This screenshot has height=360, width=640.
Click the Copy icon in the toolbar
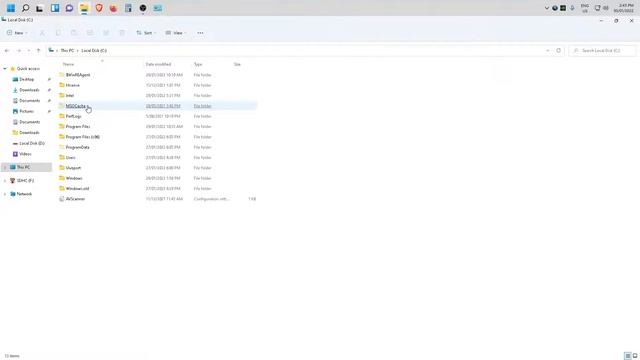[x=58, y=33]
